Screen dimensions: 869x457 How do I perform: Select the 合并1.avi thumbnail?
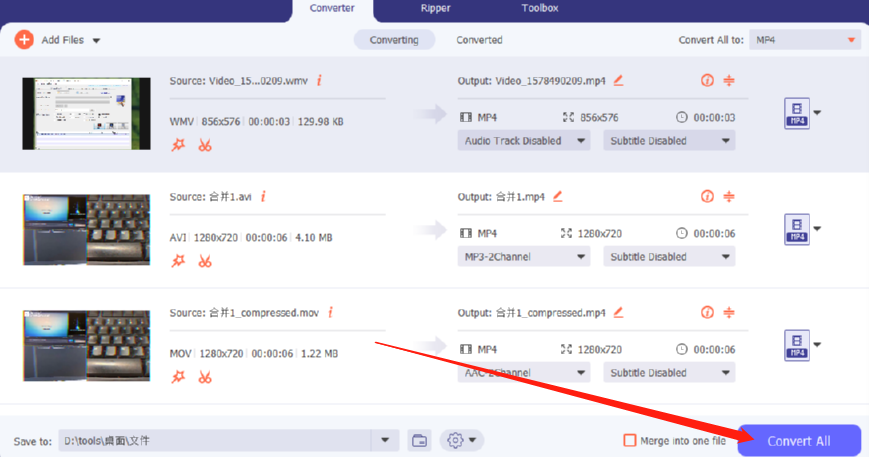click(86, 229)
